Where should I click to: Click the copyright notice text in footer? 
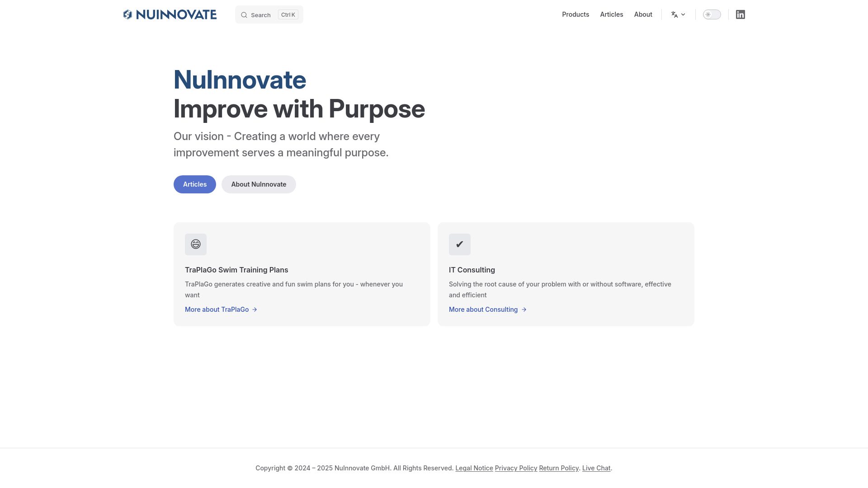click(x=354, y=468)
